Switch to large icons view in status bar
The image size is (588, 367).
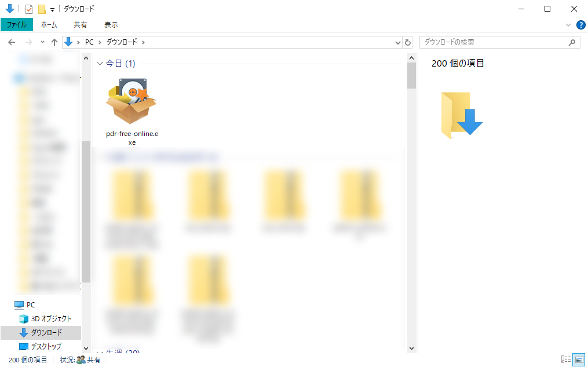tap(579, 359)
